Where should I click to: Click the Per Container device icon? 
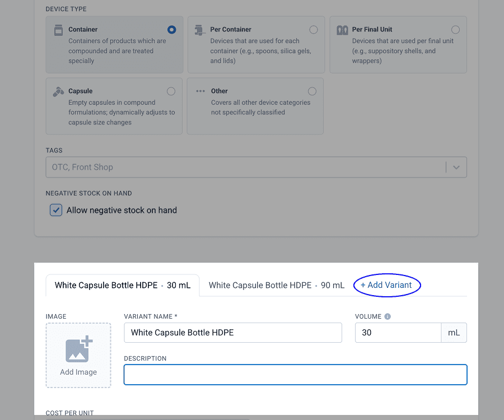(x=200, y=30)
